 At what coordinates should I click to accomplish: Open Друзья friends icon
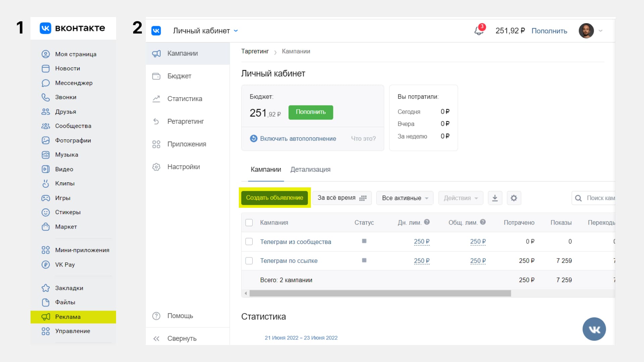[x=46, y=112]
